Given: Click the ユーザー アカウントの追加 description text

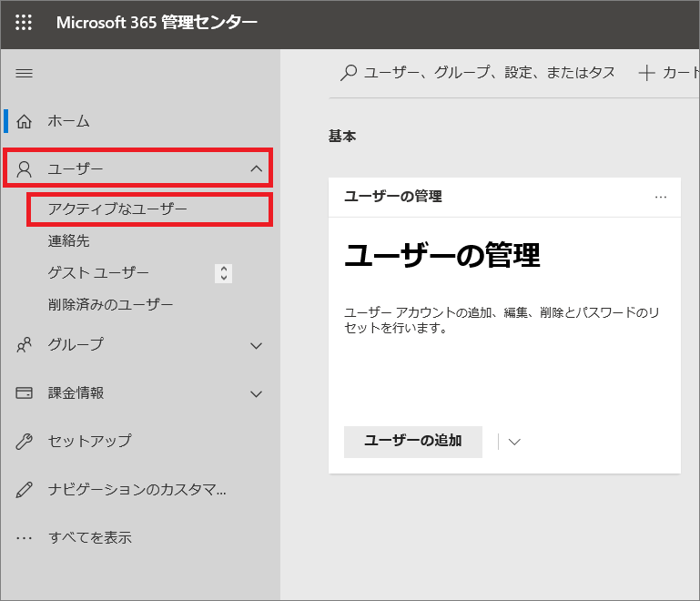Looking at the screenshot, I should pyautogui.click(x=502, y=321).
